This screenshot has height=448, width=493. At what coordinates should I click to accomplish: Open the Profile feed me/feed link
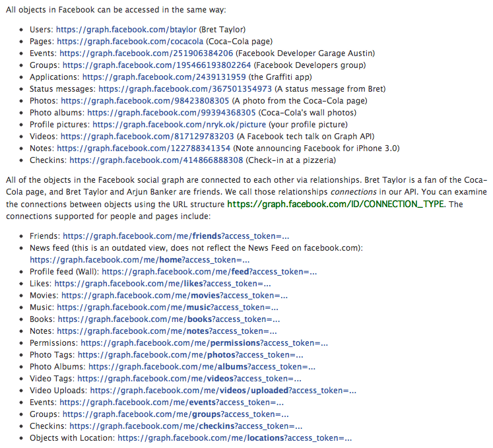pyautogui.click(x=209, y=272)
